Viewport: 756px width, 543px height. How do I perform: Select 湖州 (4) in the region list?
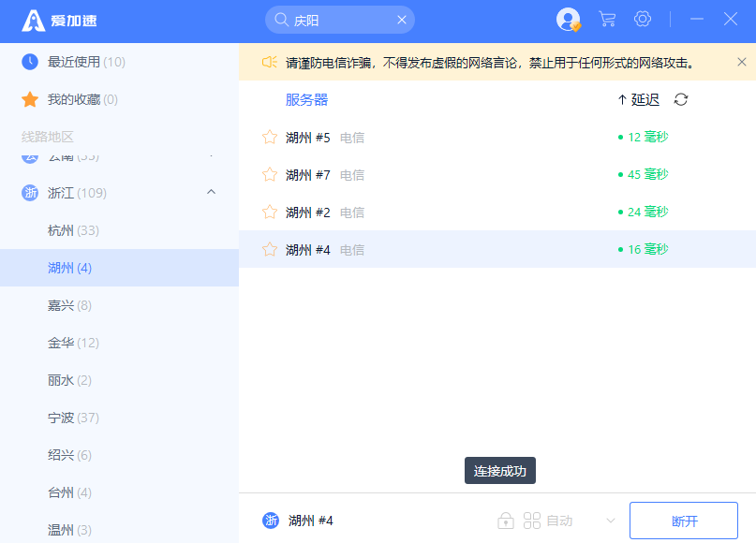tap(119, 268)
